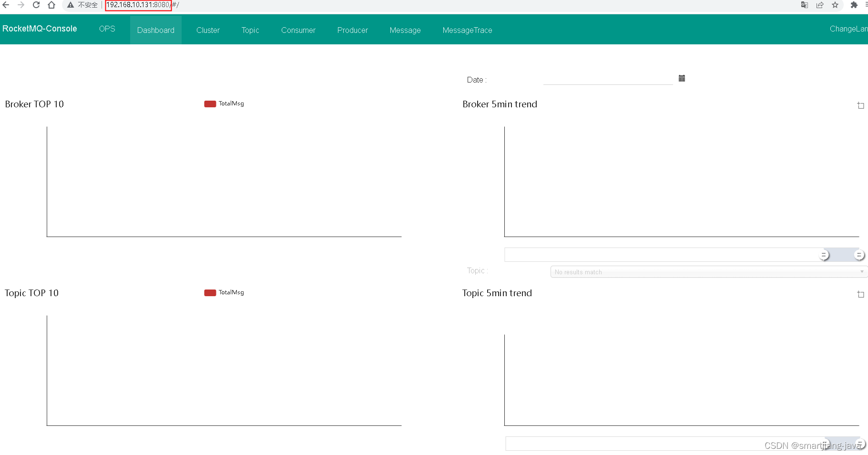This screenshot has height=455, width=868.
Task: Click the Broker TOP 10 heading
Action: click(x=34, y=104)
